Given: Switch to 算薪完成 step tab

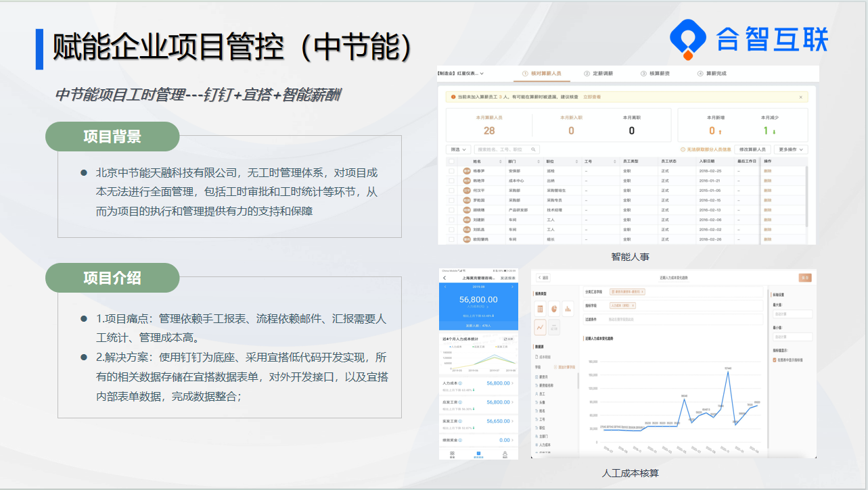Looking at the screenshot, I should [x=712, y=73].
